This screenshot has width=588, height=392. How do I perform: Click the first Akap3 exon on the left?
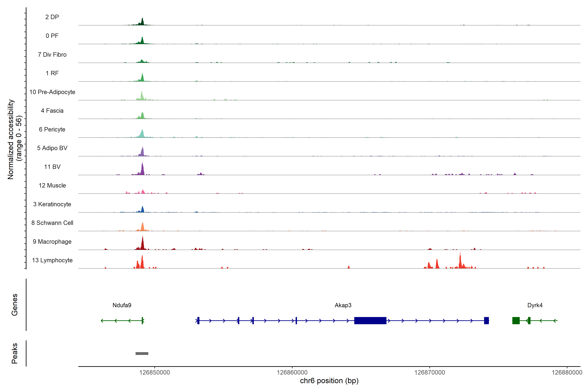click(x=198, y=320)
